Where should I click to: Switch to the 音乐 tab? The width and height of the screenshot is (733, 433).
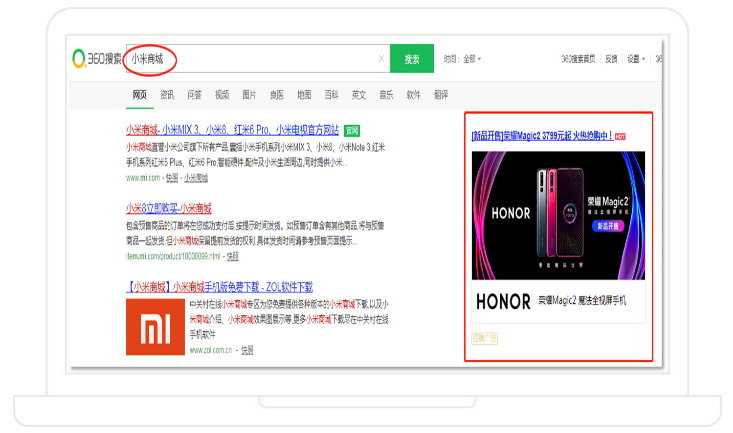[386, 95]
